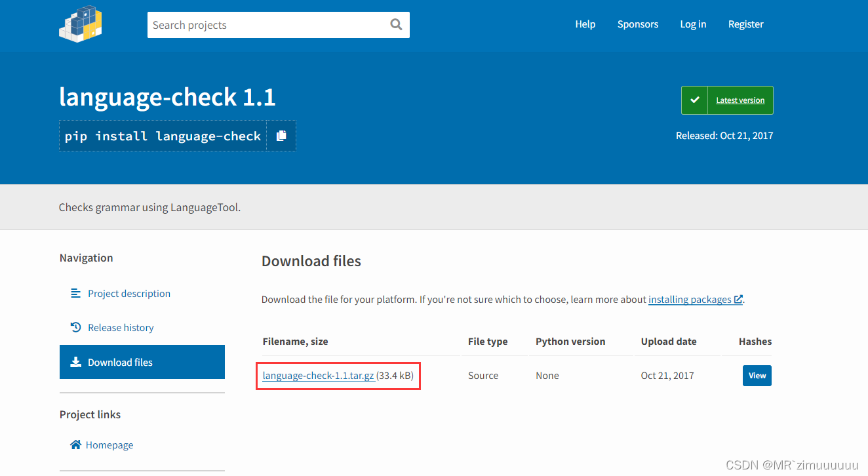Viewport: 868px width, 476px height.
Task: Click the Navigation heading
Action: click(x=87, y=258)
